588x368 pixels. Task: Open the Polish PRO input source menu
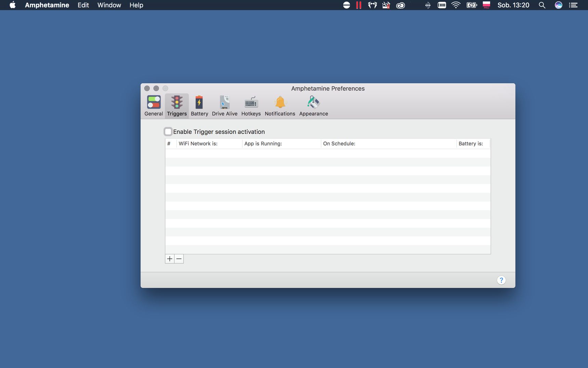point(486,5)
